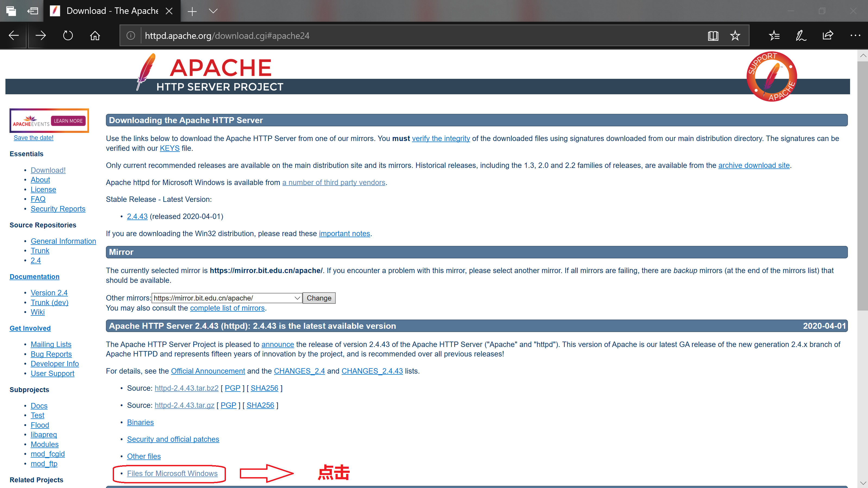Open the Add notes pen icon
This screenshot has width=868, height=488.
(x=801, y=36)
